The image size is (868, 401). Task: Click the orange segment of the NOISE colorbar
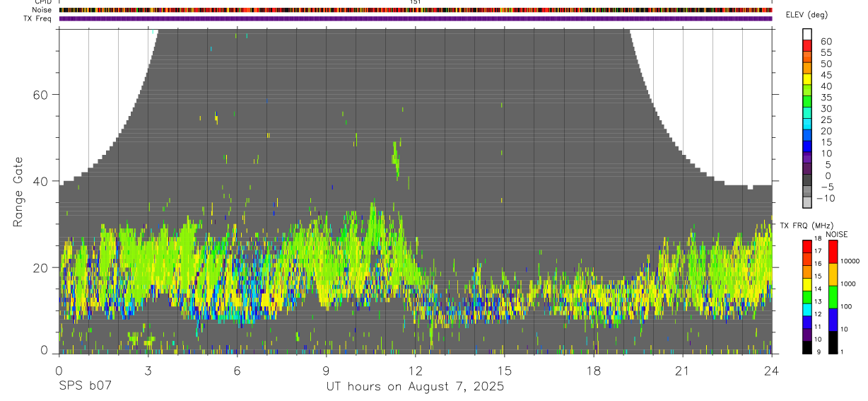pyautogui.click(x=833, y=274)
